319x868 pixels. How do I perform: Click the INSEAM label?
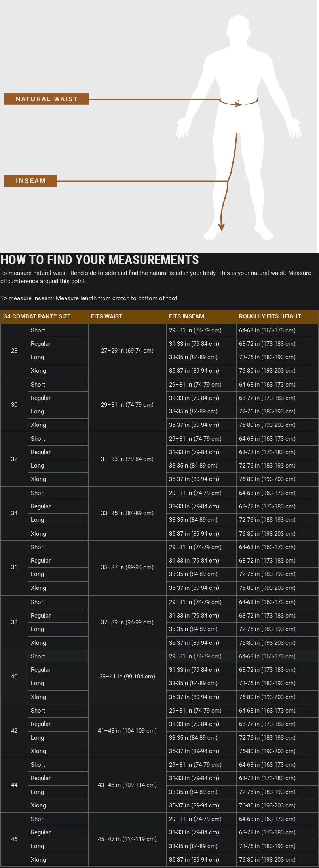pyautogui.click(x=30, y=181)
